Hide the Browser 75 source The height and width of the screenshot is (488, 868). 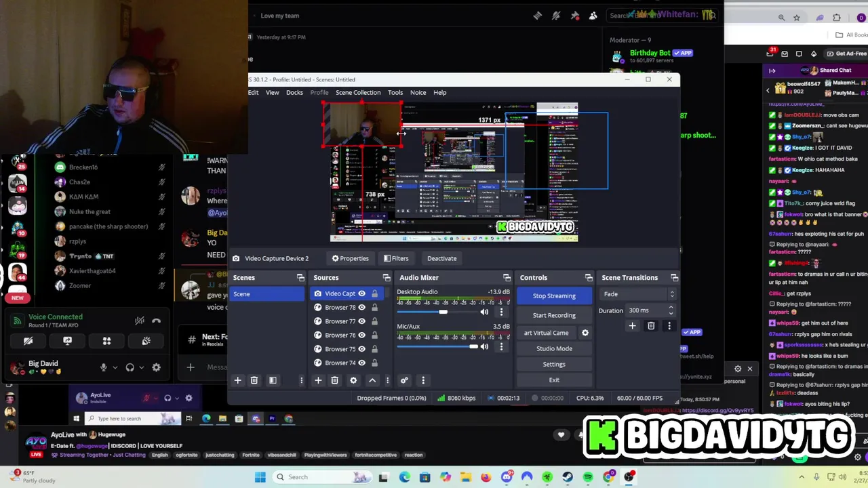361,349
